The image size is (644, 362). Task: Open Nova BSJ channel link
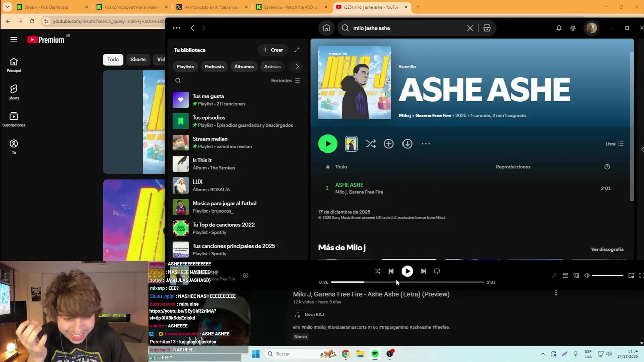click(x=314, y=315)
